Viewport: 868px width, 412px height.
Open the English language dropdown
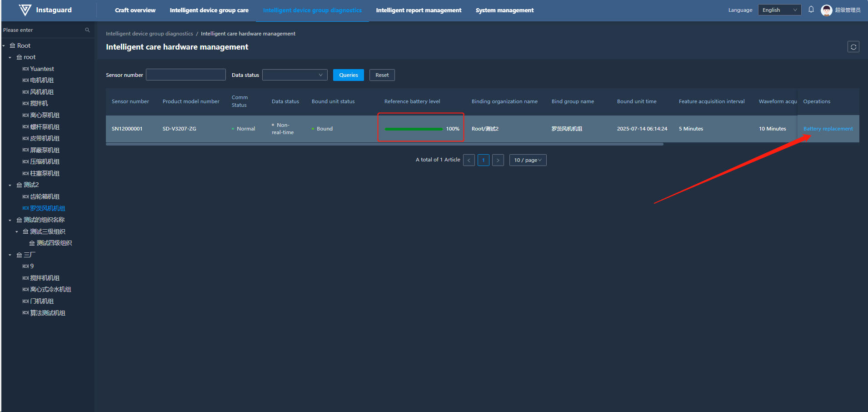coord(779,10)
